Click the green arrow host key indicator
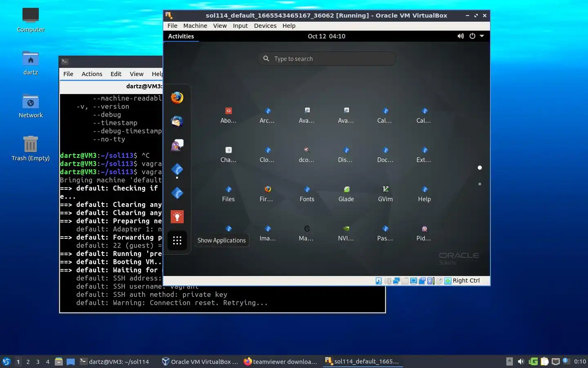Viewport: 588px width, 368px height. click(x=448, y=281)
